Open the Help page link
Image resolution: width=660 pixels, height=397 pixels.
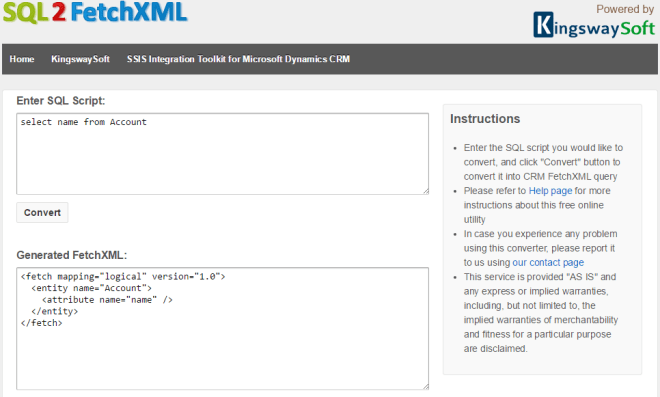[x=550, y=191]
